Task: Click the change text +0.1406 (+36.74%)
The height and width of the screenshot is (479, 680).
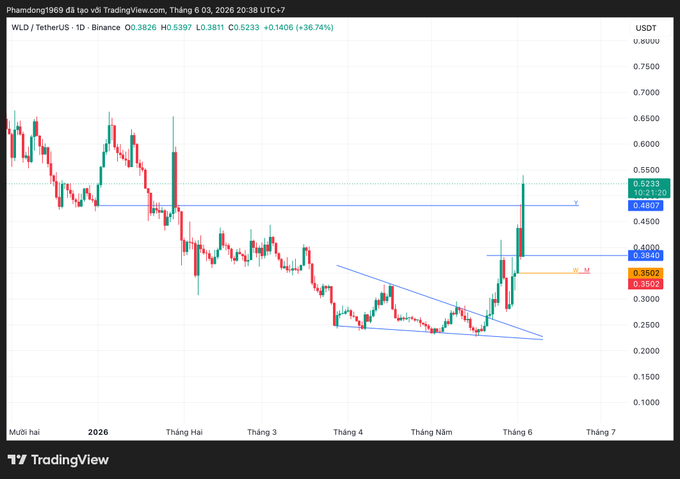Action: click(298, 27)
